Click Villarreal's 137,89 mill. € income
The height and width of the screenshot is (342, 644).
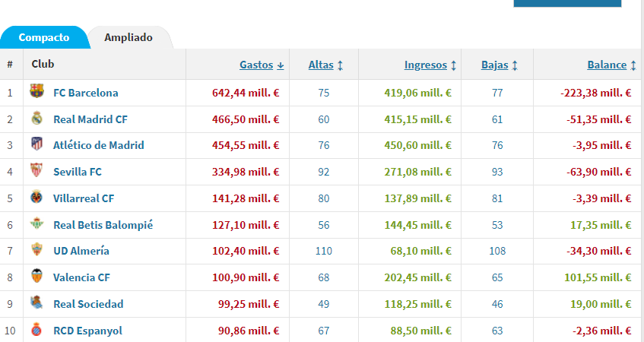[x=417, y=198]
